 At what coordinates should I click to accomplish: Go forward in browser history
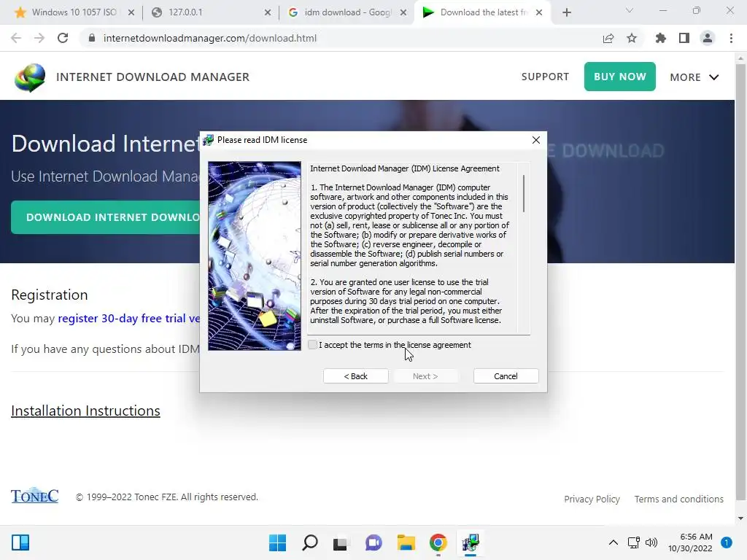coord(39,38)
